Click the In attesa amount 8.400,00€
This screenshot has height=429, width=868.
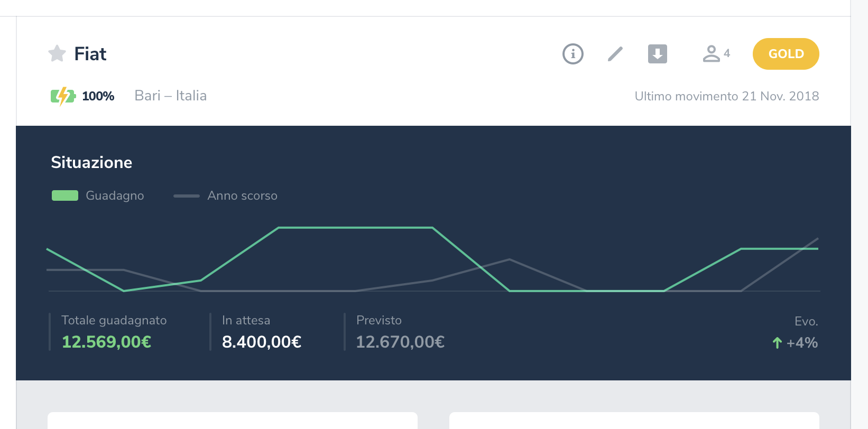pos(262,342)
